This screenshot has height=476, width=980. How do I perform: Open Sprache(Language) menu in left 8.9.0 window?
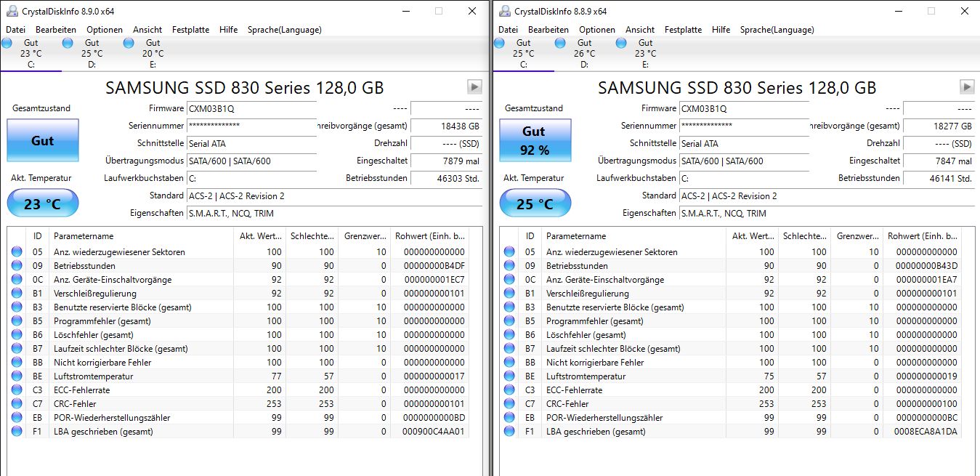pyautogui.click(x=285, y=30)
